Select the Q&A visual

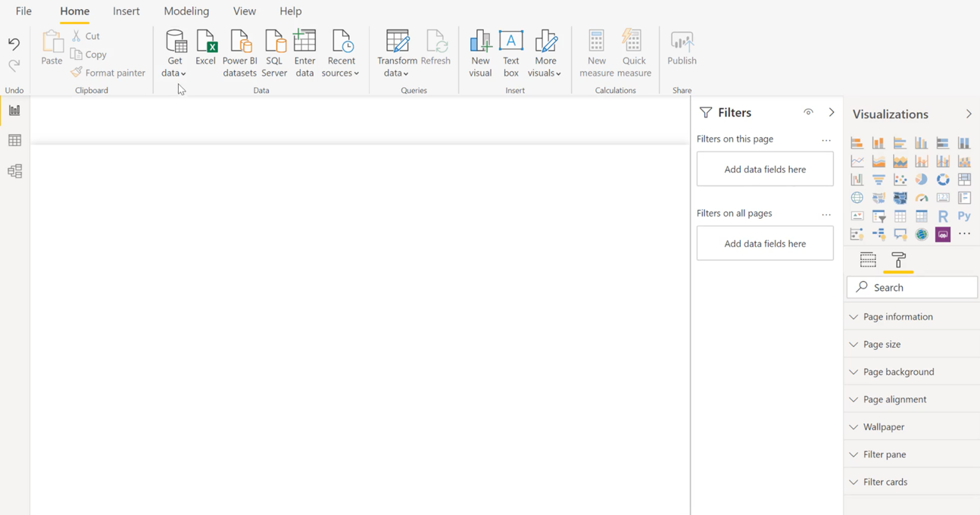tap(900, 234)
